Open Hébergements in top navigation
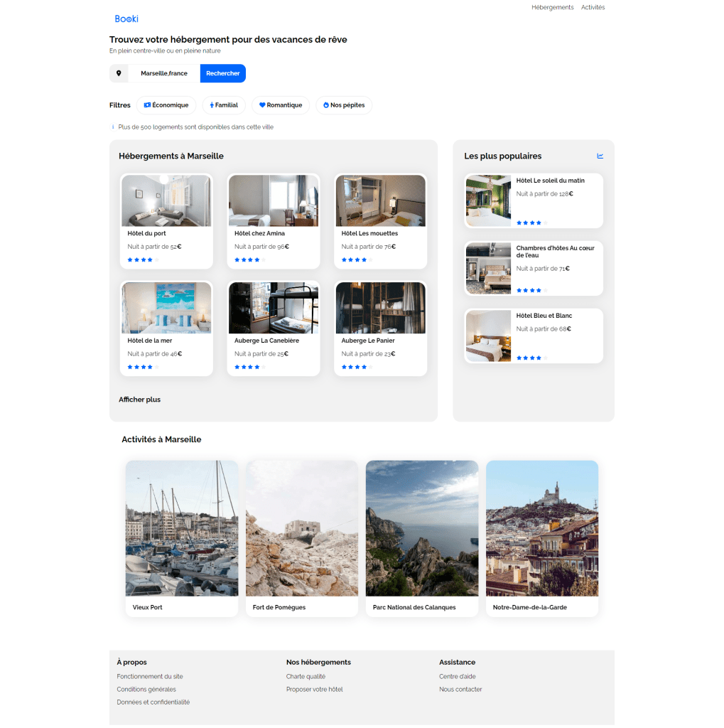 552,7
